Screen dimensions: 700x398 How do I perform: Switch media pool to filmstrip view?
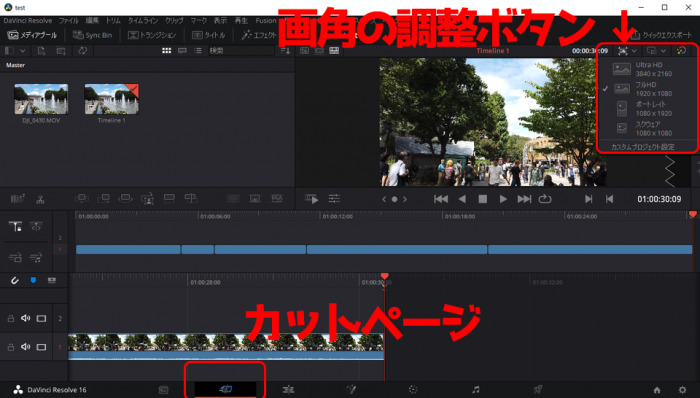pyautogui.click(x=182, y=51)
